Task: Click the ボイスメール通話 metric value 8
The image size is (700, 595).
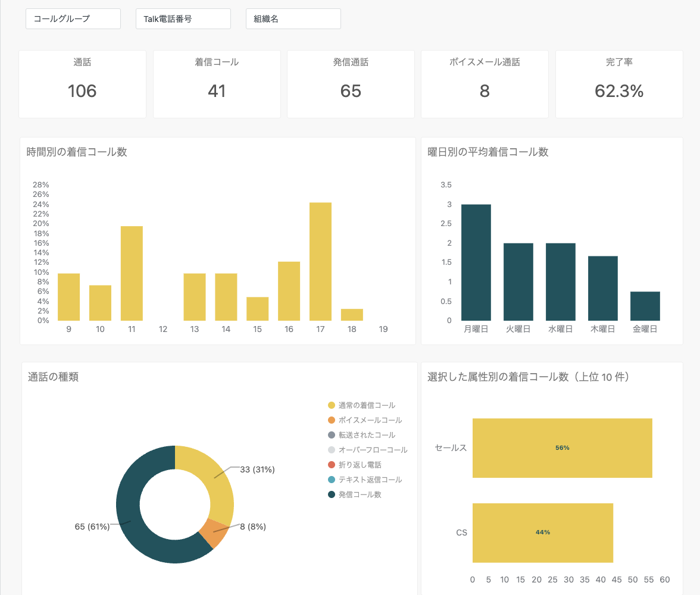Action: click(x=485, y=91)
